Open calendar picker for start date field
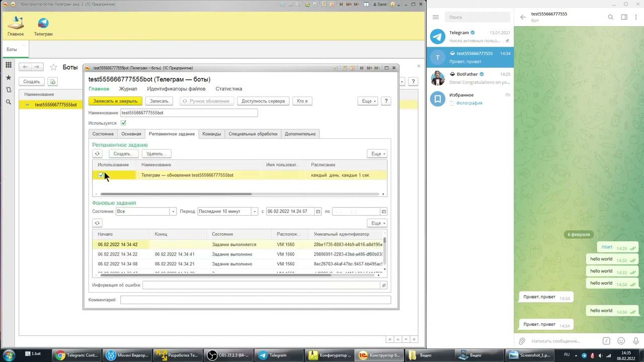 click(318, 212)
